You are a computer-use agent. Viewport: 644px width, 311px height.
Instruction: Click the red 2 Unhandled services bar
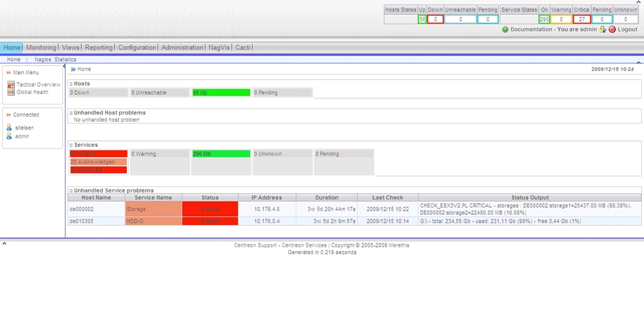point(98,170)
